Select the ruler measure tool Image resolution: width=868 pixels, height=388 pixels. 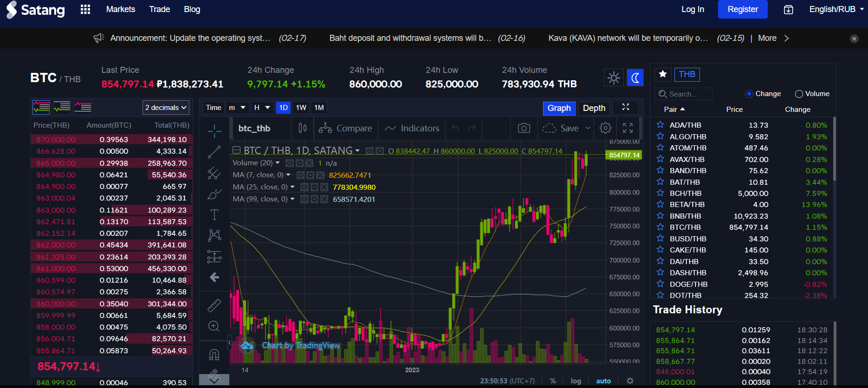pyautogui.click(x=214, y=305)
